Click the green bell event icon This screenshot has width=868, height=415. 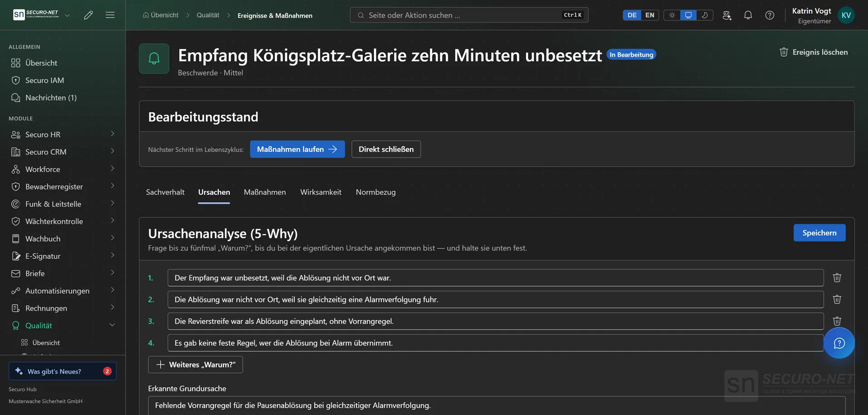pos(154,59)
